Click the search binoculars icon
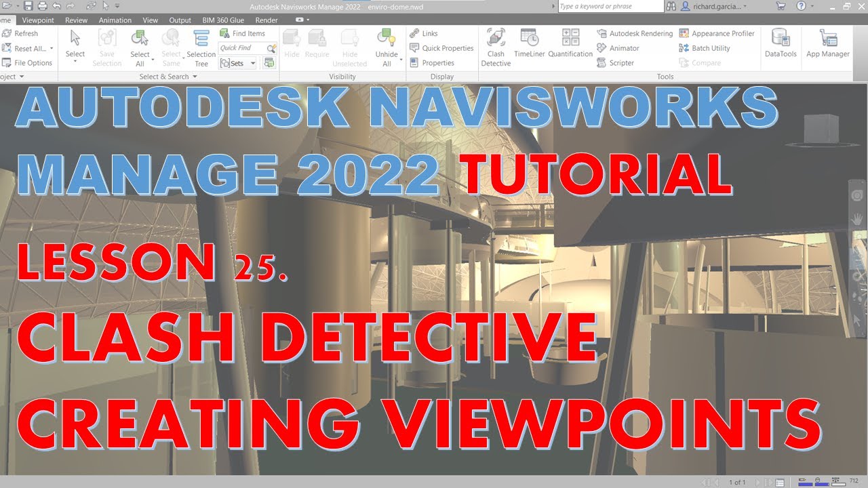 [x=671, y=6]
